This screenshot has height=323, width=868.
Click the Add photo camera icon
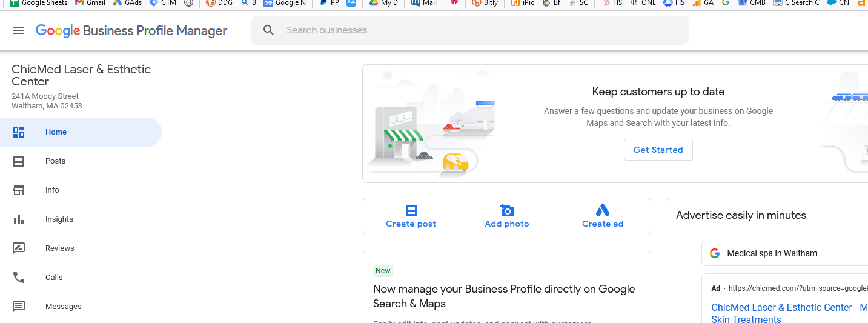coord(507,210)
